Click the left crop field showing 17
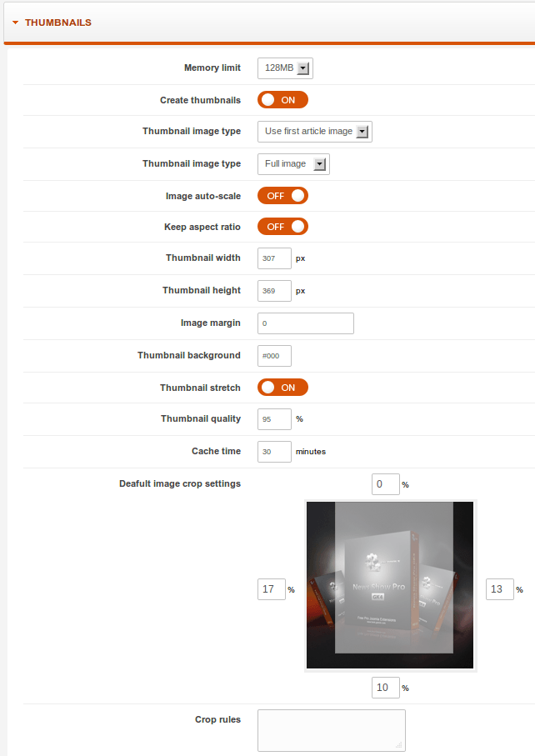 click(272, 589)
